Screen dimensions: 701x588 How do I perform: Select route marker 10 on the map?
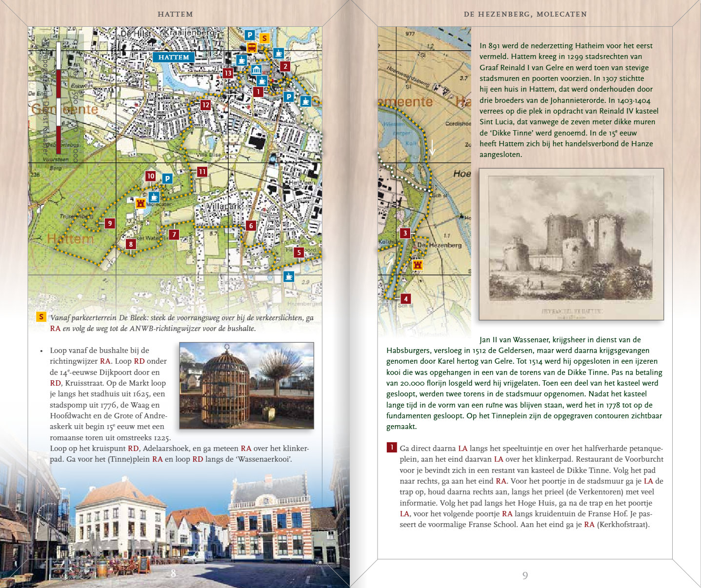click(x=150, y=176)
